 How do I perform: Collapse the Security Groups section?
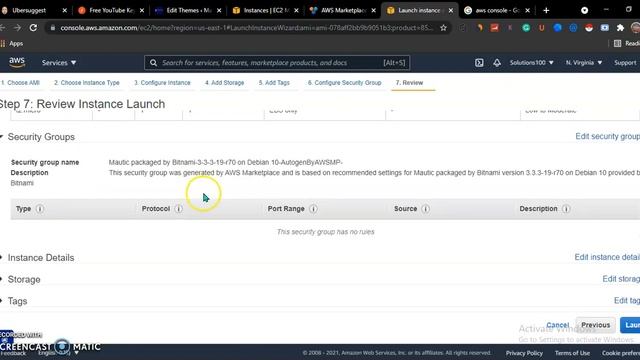[x=2, y=137]
